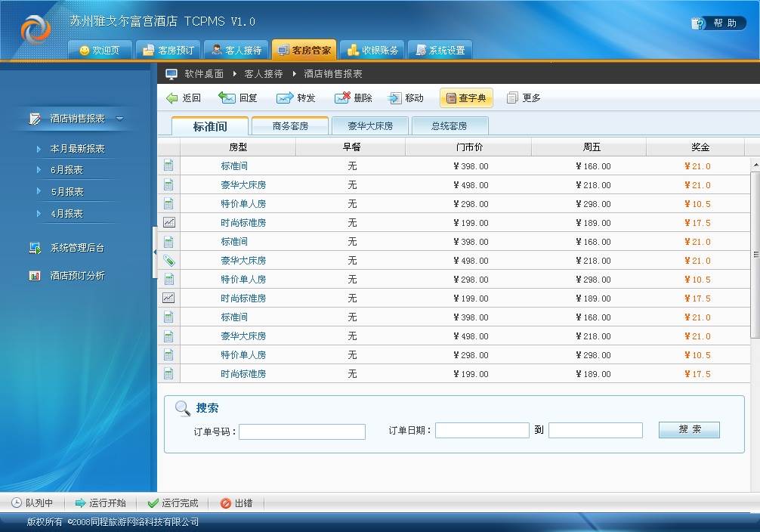
Task: Click the application logo icon
Action: point(36,29)
